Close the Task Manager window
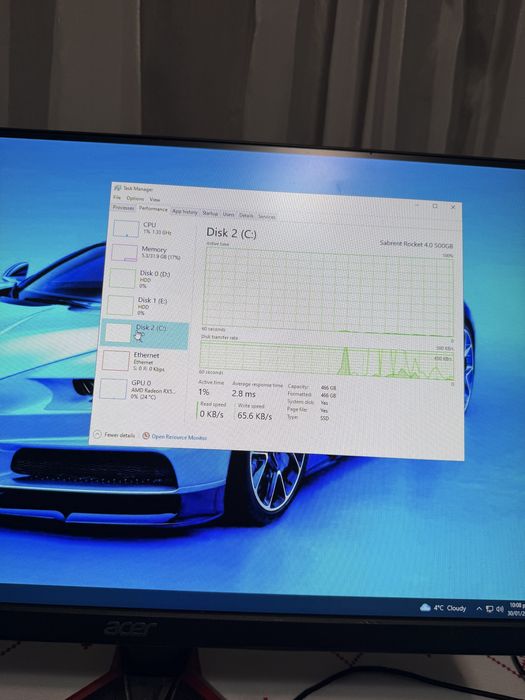The height and width of the screenshot is (700, 525). [453, 207]
